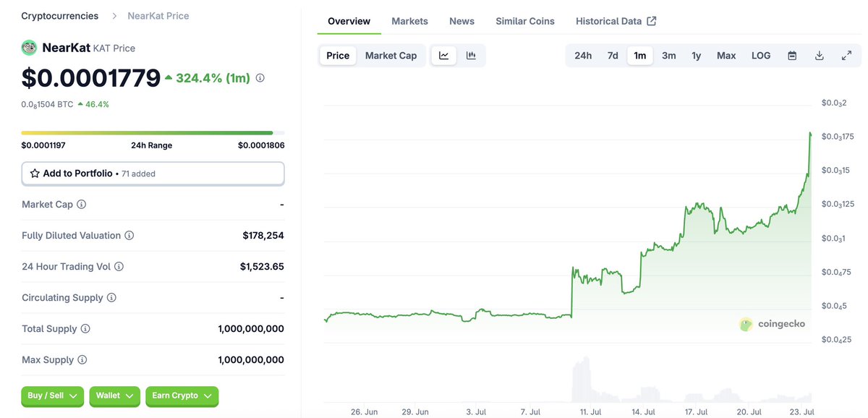Select the Price chart toggle
This screenshot has width=868, height=418.
point(338,56)
